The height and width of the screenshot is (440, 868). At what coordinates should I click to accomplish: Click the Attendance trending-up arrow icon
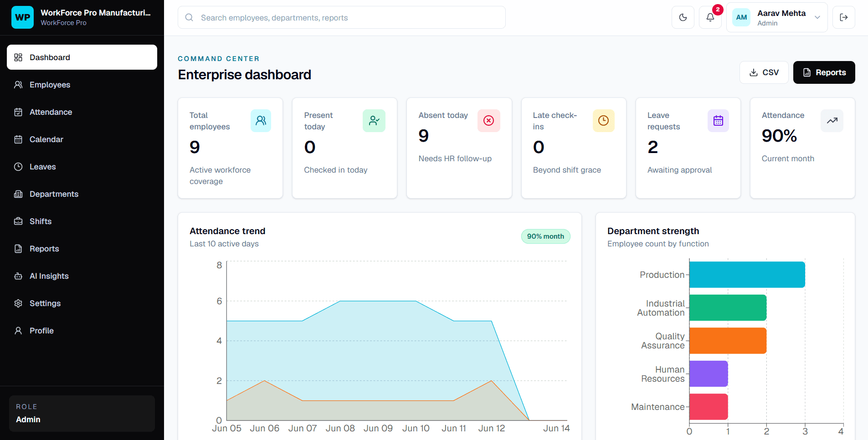[832, 121]
